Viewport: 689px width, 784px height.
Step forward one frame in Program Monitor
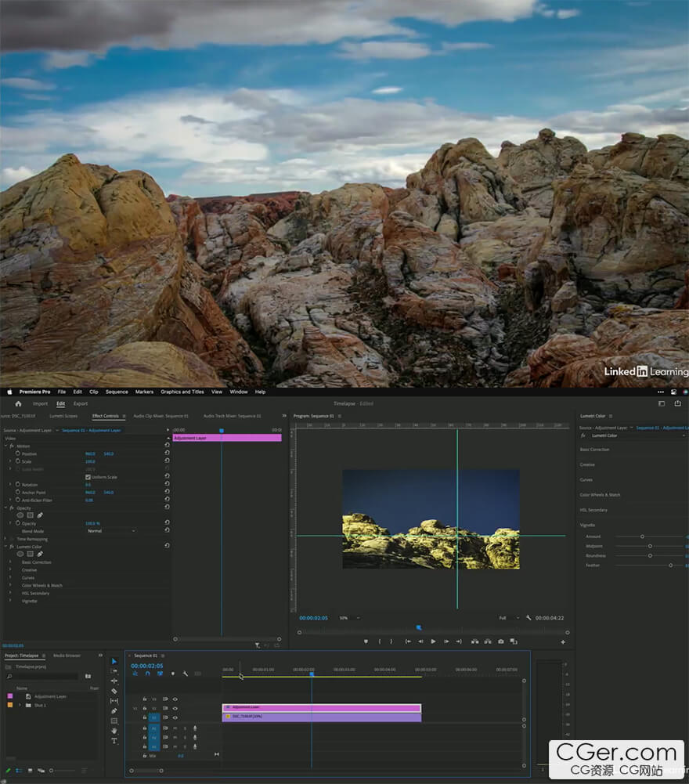click(x=446, y=641)
